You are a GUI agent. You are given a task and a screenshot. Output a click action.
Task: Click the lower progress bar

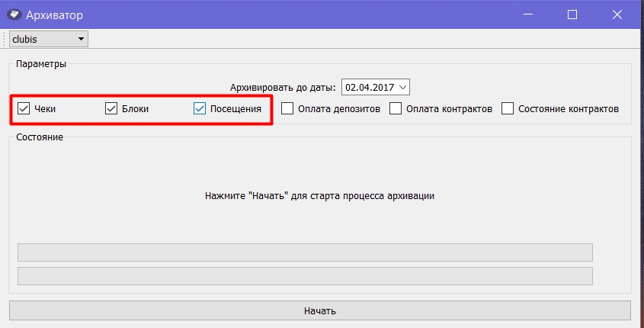coord(305,276)
